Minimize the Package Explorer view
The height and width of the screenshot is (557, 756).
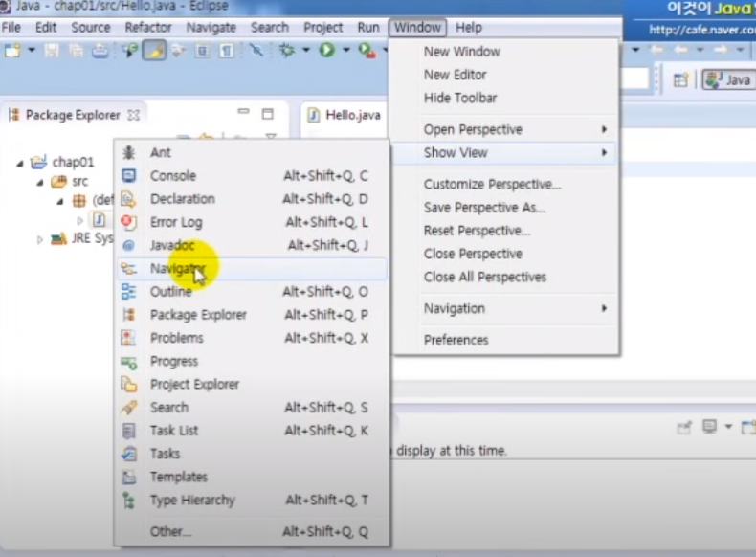243,112
